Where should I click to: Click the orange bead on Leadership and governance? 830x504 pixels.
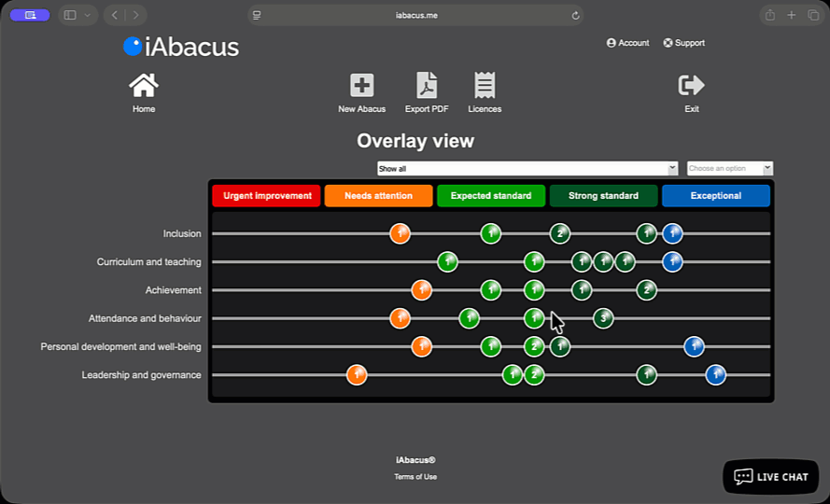pyautogui.click(x=357, y=375)
